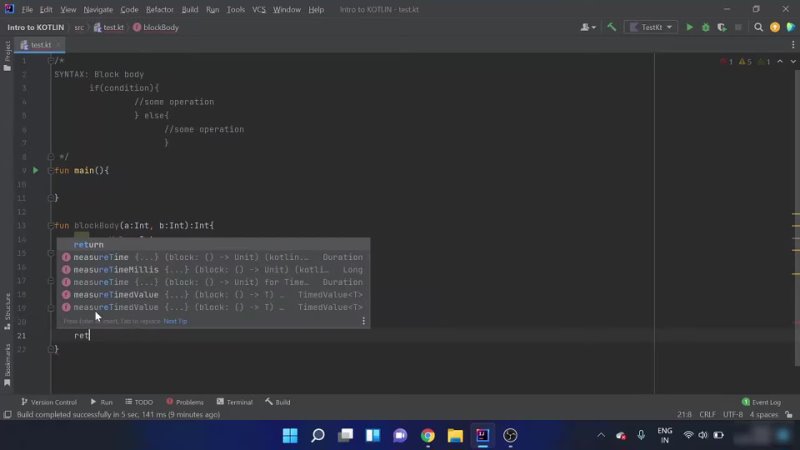Click the error count inspection indicator
The height and width of the screenshot is (450, 800).
(x=727, y=62)
